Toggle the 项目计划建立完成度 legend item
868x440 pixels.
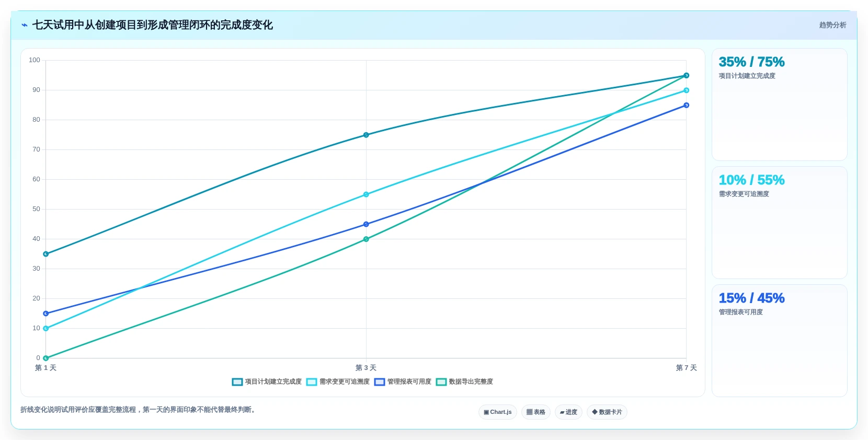point(267,382)
